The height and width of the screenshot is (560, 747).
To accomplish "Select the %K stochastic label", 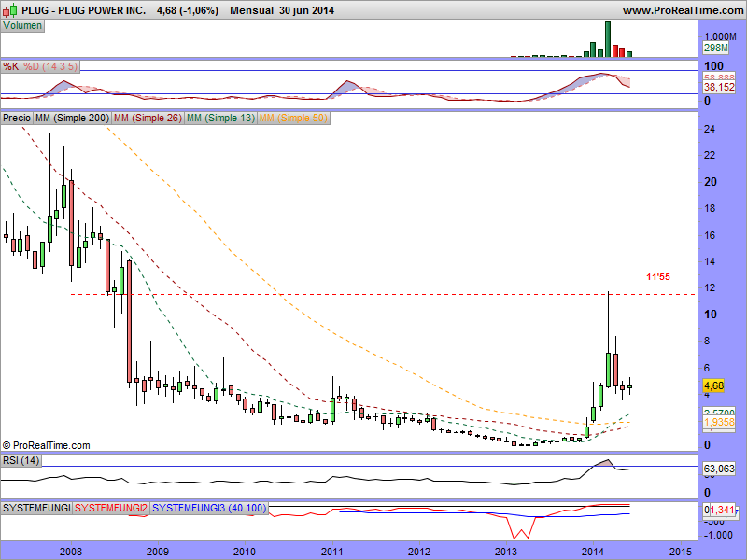I will [x=11, y=66].
